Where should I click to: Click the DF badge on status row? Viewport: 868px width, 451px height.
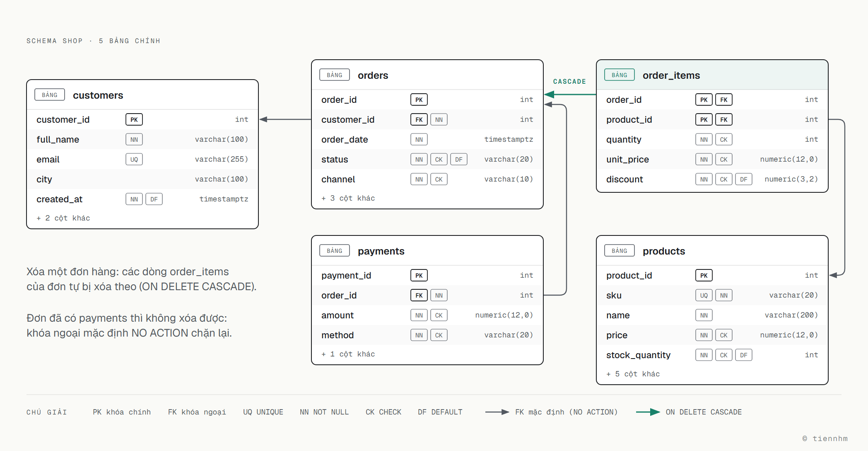tap(459, 159)
